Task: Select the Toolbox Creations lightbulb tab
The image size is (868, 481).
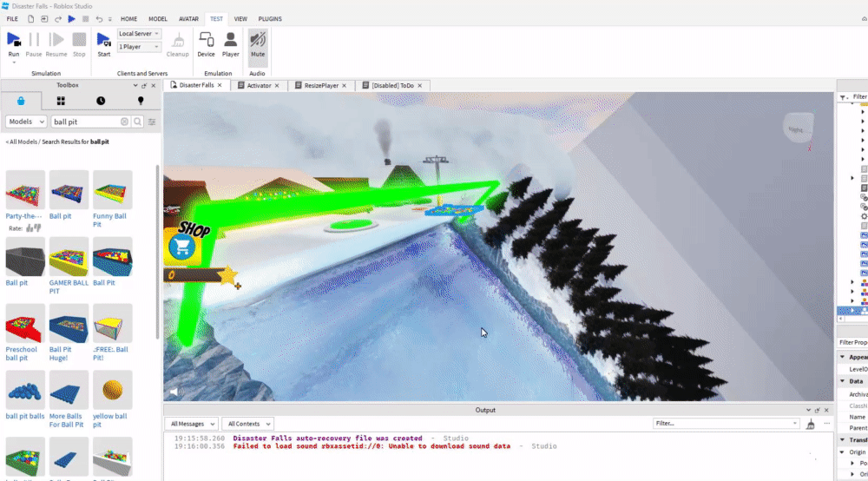Action: click(x=141, y=101)
